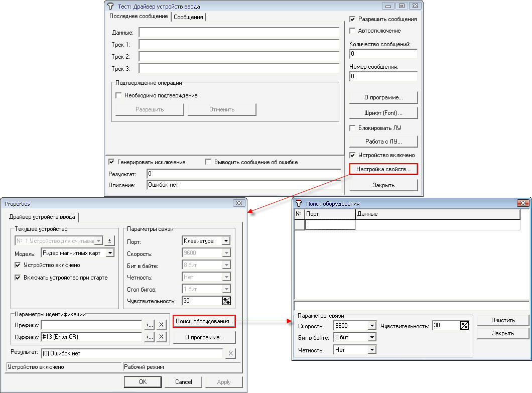Click the +... button beside Префикс field
Image resolution: width=532 pixels, height=393 pixels.
(149, 324)
